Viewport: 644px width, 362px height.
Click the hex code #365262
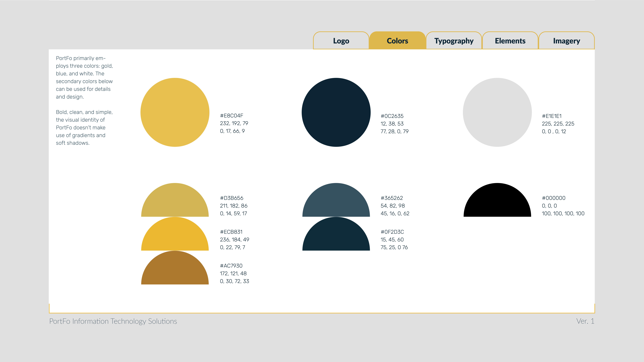(392, 198)
